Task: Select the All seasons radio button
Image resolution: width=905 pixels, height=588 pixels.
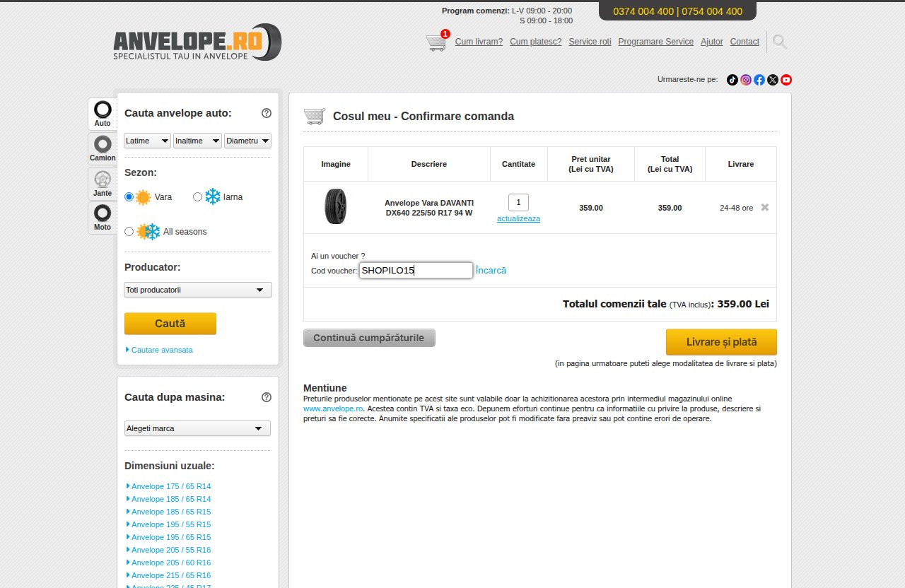Action: click(x=129, y=231)
